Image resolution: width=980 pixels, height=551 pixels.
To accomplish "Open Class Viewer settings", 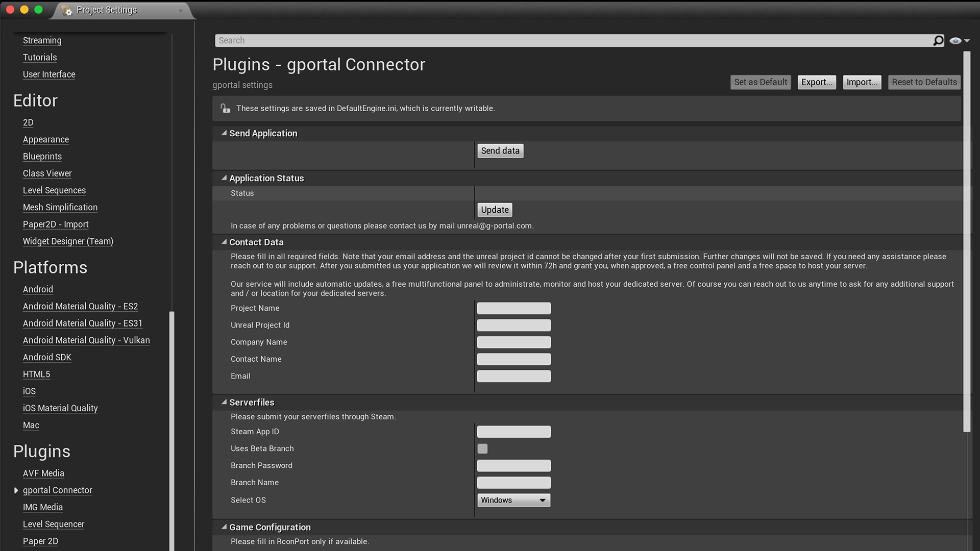I will pos(47,173).
